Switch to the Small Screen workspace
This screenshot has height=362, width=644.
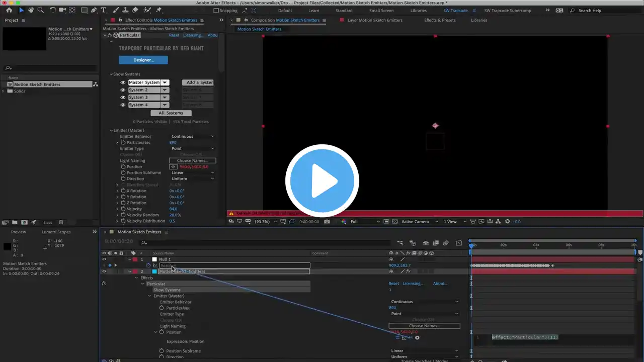381,11
